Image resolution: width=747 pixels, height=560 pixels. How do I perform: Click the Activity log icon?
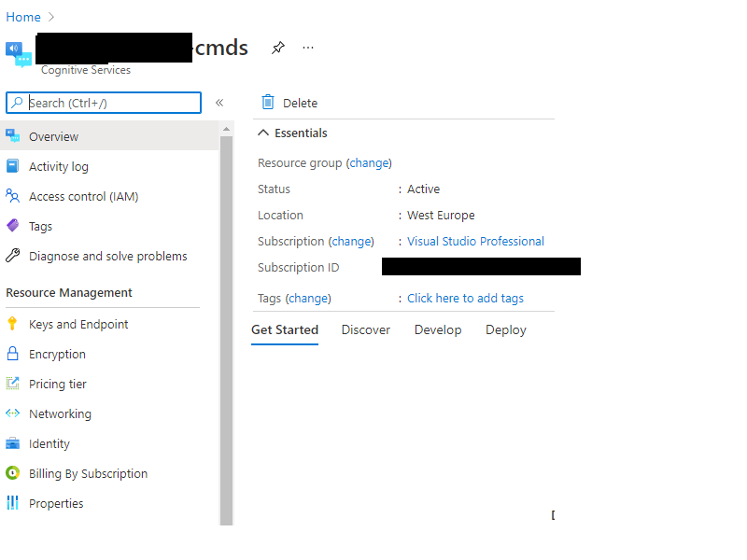pyautogui.click(x=13, y=166)
